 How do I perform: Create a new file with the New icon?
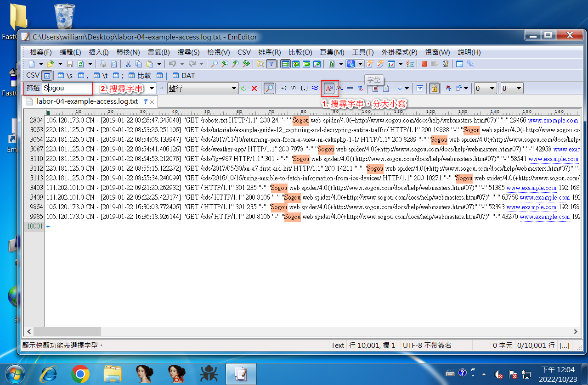(32, 64)
